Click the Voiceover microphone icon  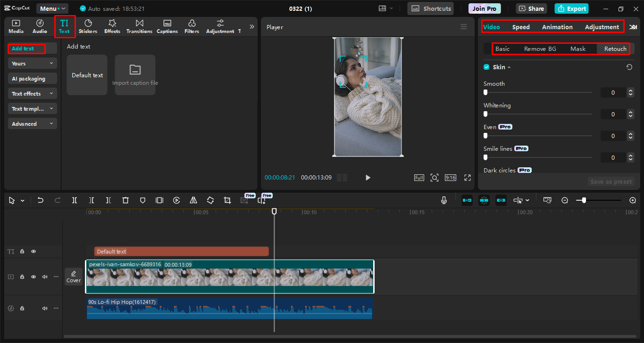coord(443,200)
